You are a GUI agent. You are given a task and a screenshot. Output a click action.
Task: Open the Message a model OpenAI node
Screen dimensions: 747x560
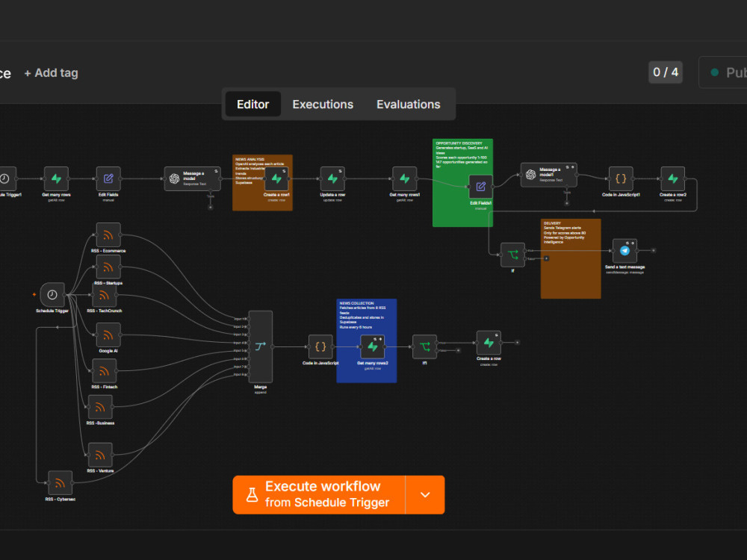tap(193, 178)
